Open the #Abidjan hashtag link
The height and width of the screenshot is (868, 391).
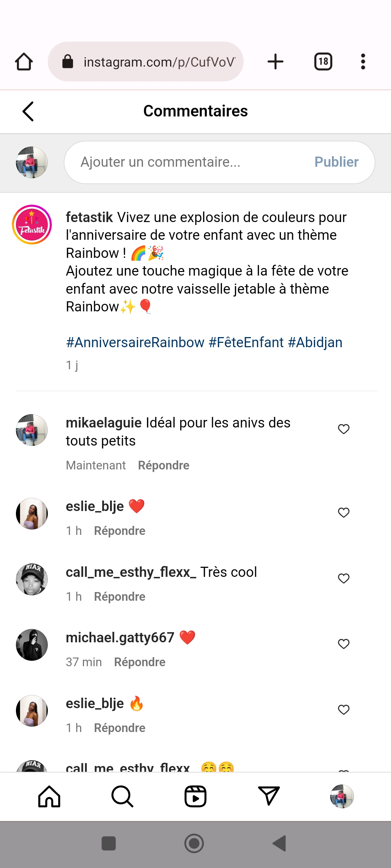coord(315,342)
